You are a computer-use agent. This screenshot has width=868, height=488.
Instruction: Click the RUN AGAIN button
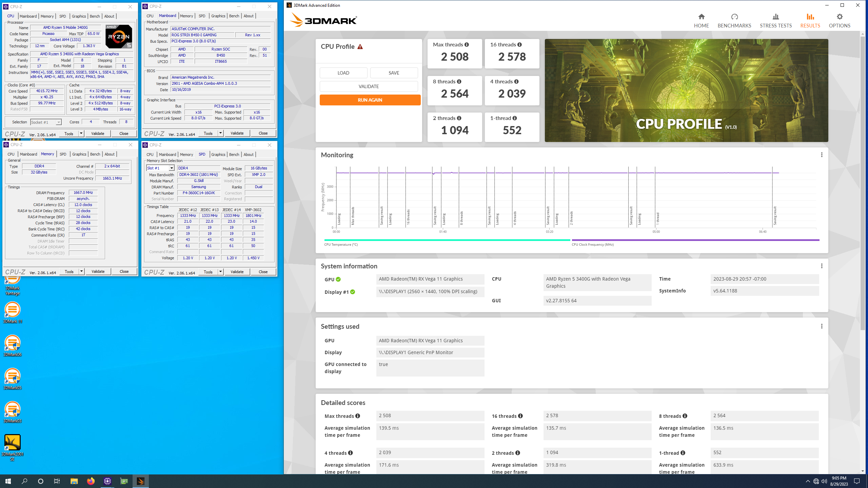tap(370, 100)
